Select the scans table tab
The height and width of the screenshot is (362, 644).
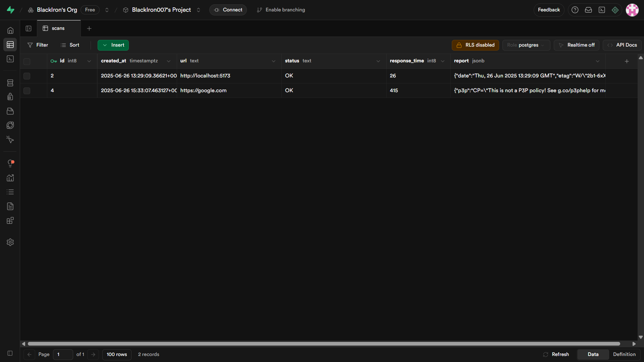[x=58, y=28]
